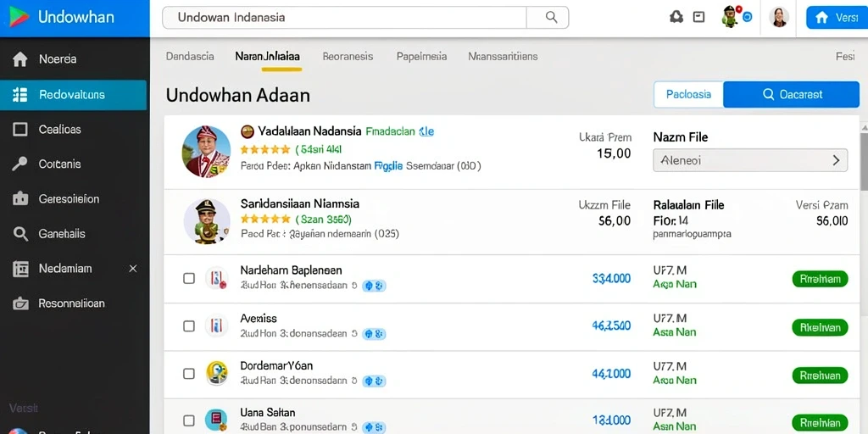Click the square icon beside Cealioas
Screen dimensions: 868x434
tap(20, 130)
